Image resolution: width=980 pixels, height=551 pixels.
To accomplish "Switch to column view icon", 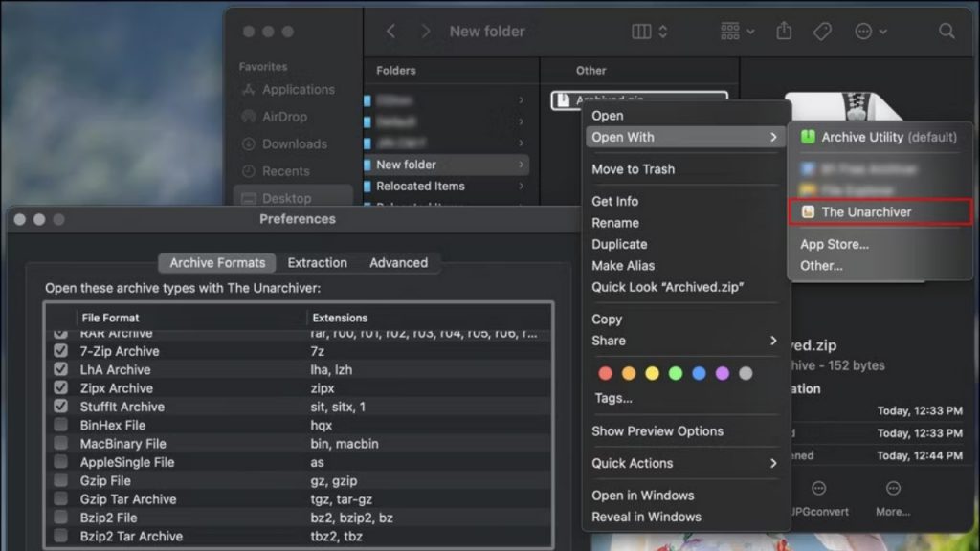I will tap(642, 32).
